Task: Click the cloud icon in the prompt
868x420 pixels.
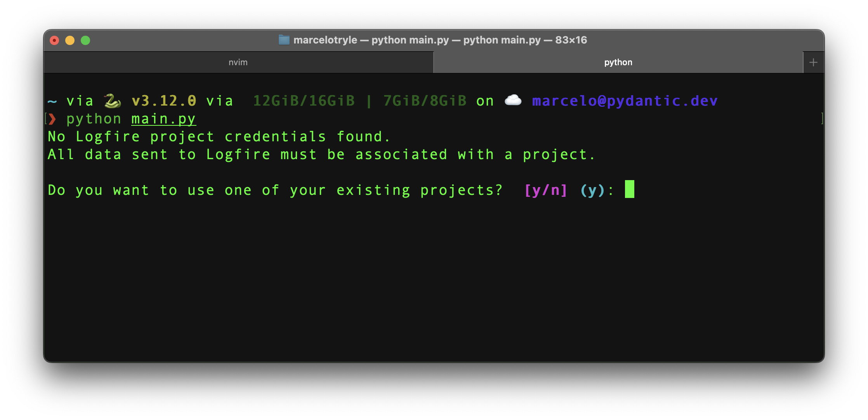Action: 513,101
